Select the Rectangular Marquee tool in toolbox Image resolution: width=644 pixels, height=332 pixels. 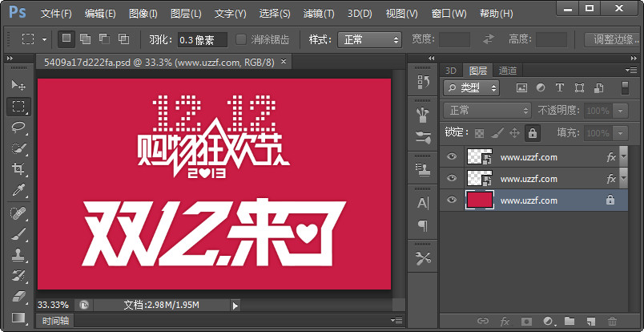click(18, 107)
